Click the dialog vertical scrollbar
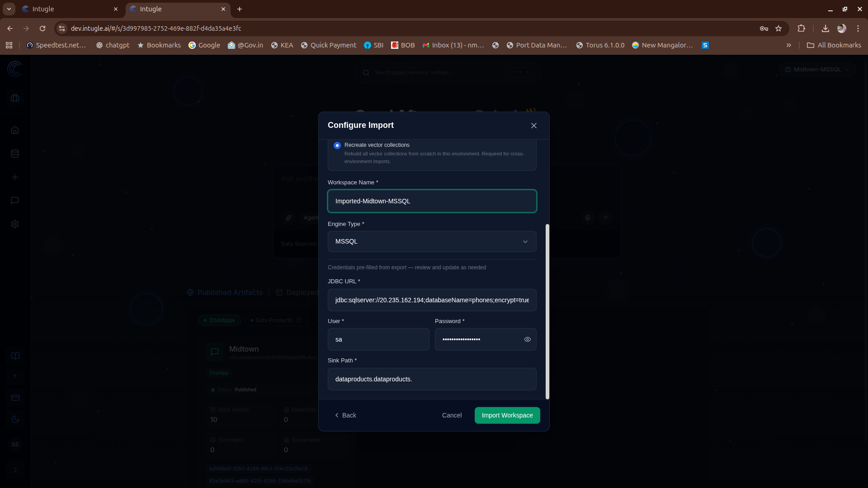868x488 pixels. click(547, 312)
